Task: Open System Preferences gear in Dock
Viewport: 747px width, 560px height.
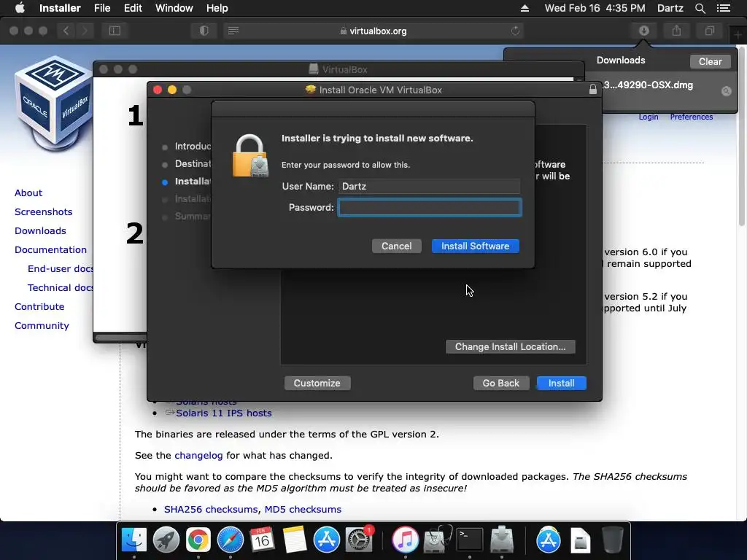Action: coord(358,540)
